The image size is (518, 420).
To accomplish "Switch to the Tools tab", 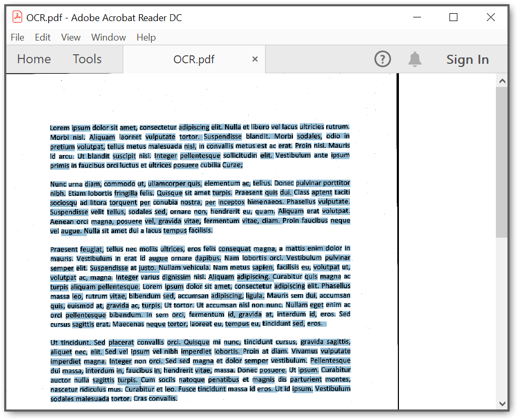I will (87, 59).
